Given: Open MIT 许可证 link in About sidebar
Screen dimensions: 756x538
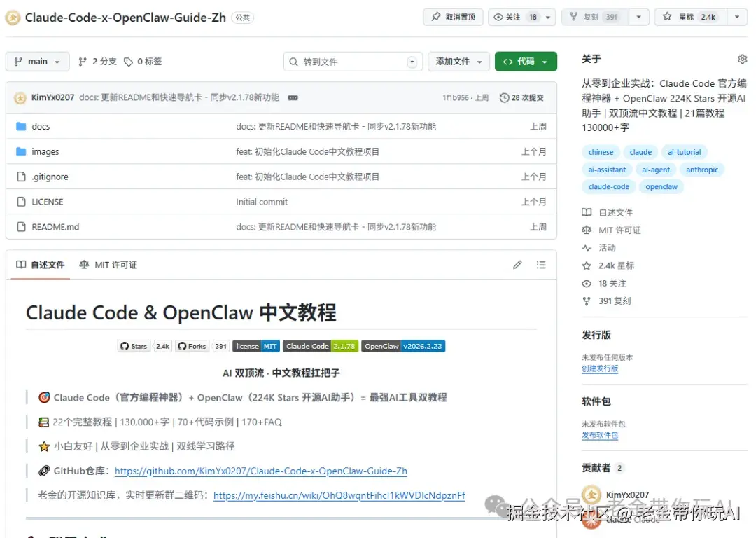Looking at the screenshot, I should click(x=611, y=230).
